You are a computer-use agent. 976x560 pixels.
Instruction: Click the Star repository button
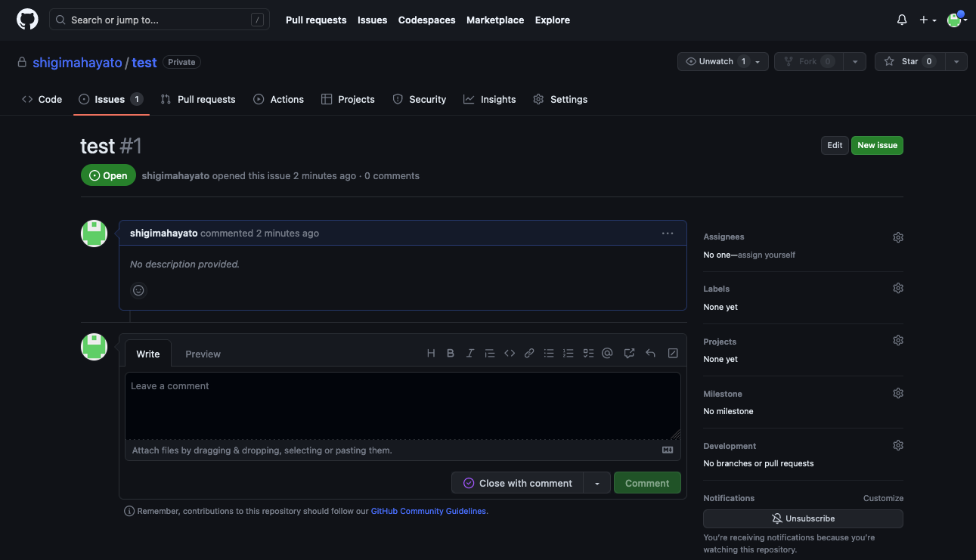[x=909, y=62]
